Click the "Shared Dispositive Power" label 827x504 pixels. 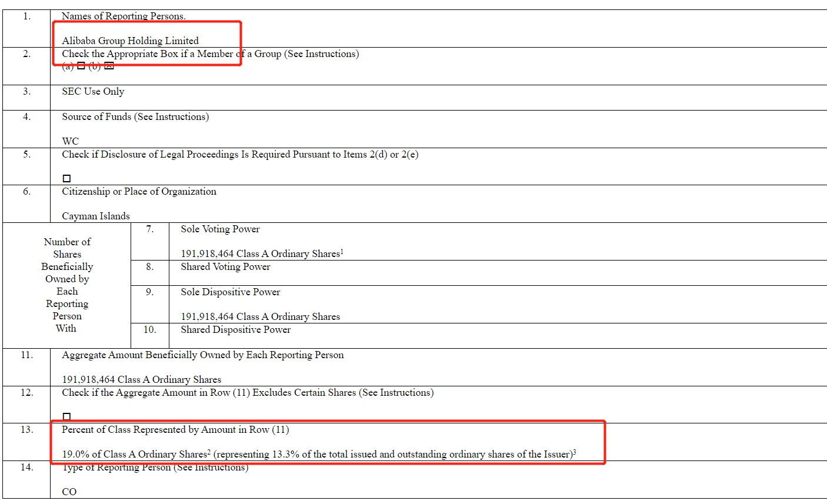[235, 330]
